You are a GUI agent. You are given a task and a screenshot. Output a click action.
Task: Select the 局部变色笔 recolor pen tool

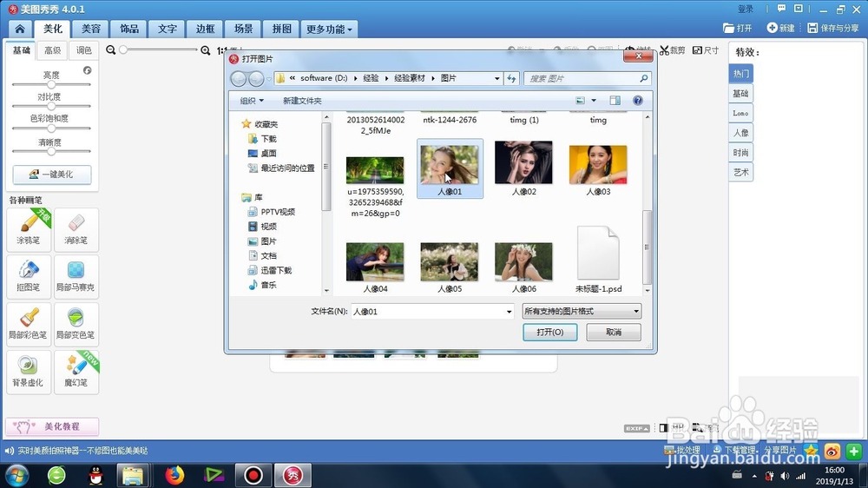[76, 324]
